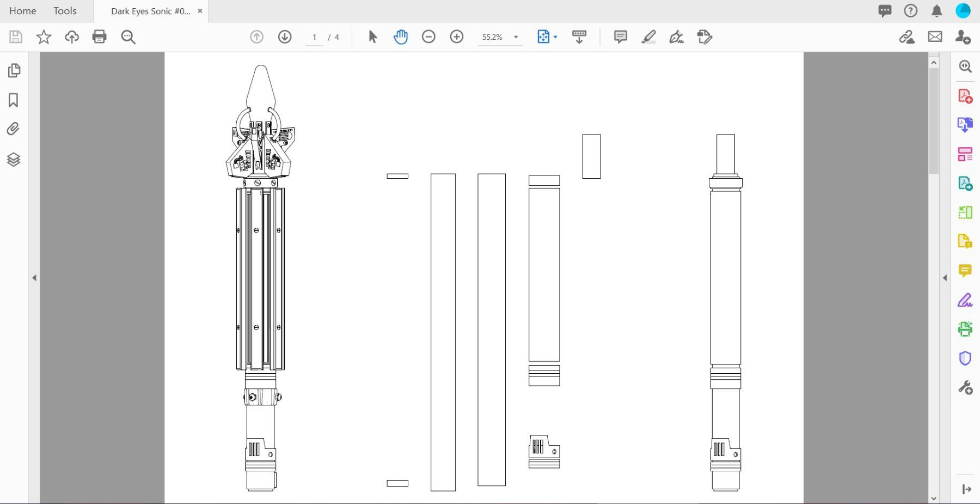This screenshot has height=504, width=980.
Task: Show page thumbnails panel
Action: tap(14, 70)
